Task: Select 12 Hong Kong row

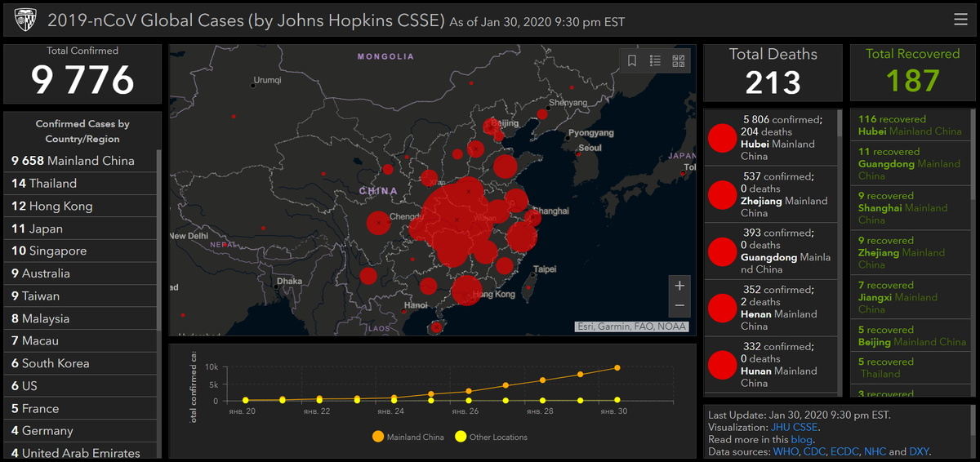Action: [79, 206]
